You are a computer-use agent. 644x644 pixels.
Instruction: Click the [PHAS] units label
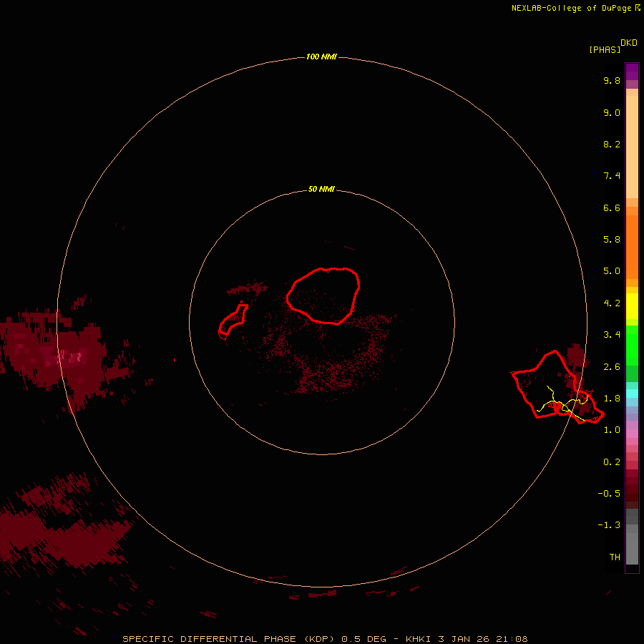[x=605, y=49]
